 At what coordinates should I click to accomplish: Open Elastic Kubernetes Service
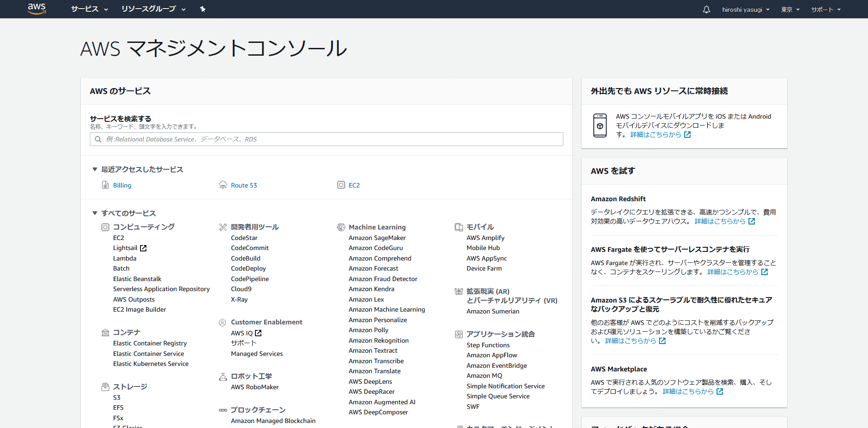coord(151,364)
